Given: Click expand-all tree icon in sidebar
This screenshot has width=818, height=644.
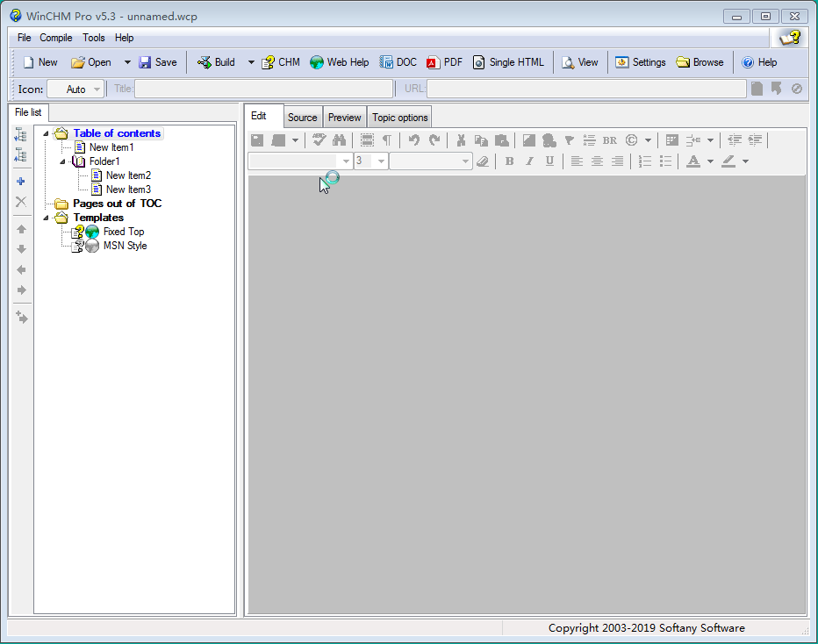Looking at the screenshot, I should coord(21,134).
